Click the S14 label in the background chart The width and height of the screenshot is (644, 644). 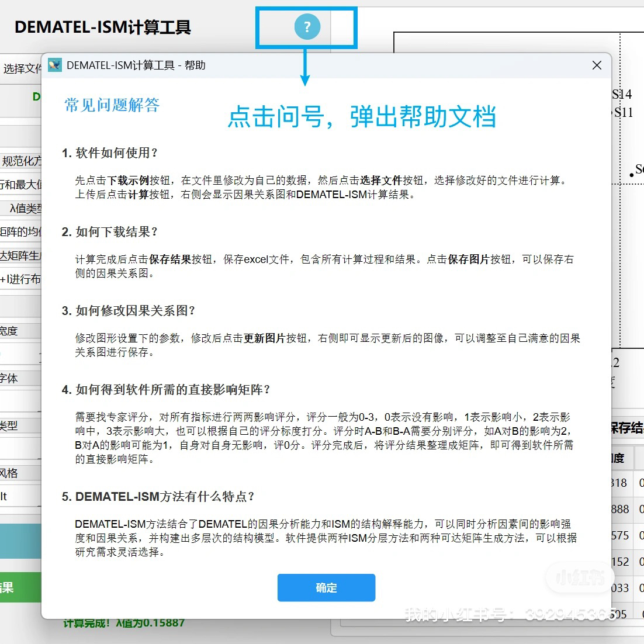coord(622,95)
